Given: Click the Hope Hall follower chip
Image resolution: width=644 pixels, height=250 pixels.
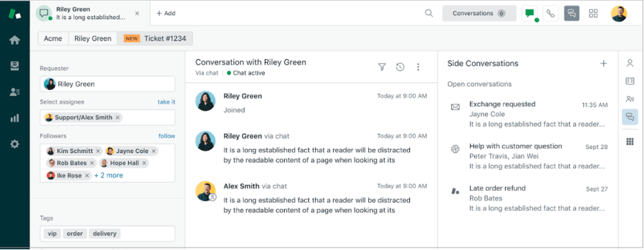Looking at the screenshot, I should 124,163.
